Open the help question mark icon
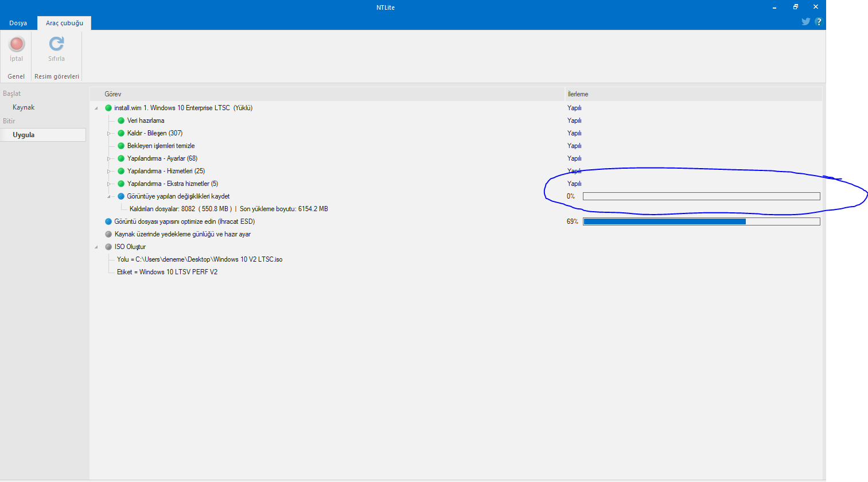This screenshot has width=868, height=482. [818, 22]
